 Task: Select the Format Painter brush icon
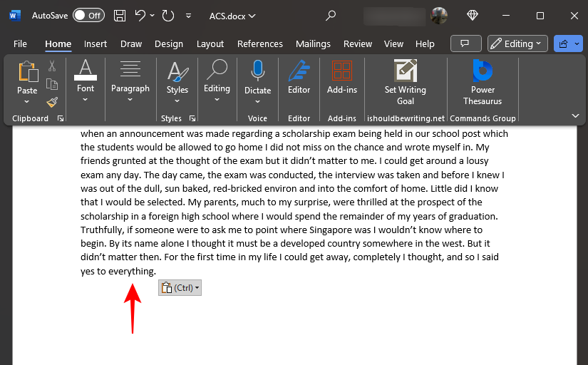pos(52,102)
